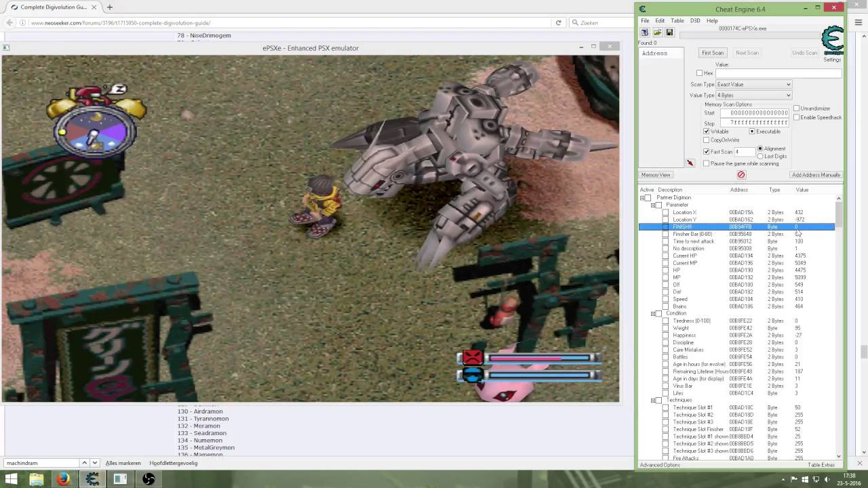Screen dimensions: 868x488
Task: Open the Table menu
Action: pyautogui.click(x=677, y=21)
